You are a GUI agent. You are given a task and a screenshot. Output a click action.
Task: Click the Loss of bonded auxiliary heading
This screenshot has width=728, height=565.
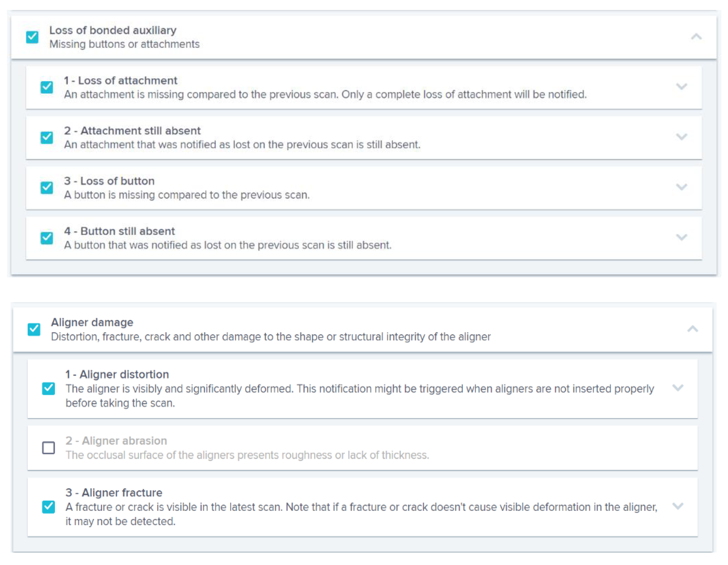click(113, 30)
